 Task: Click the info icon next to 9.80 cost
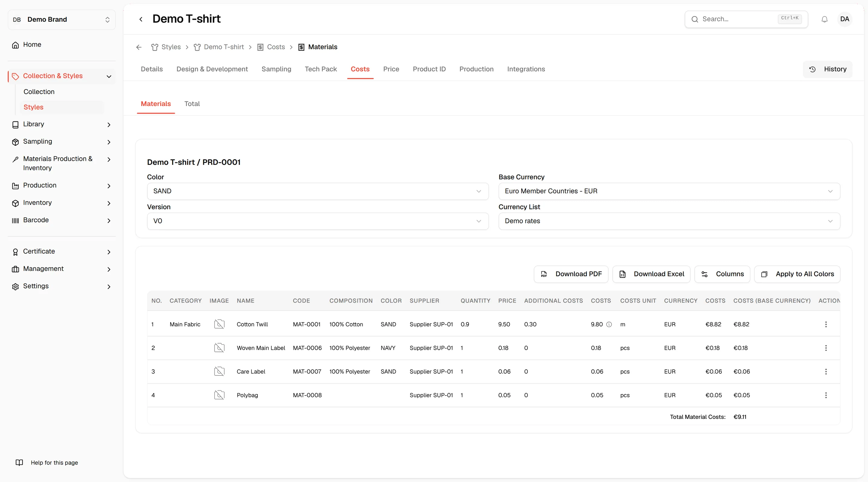(609, 324)
